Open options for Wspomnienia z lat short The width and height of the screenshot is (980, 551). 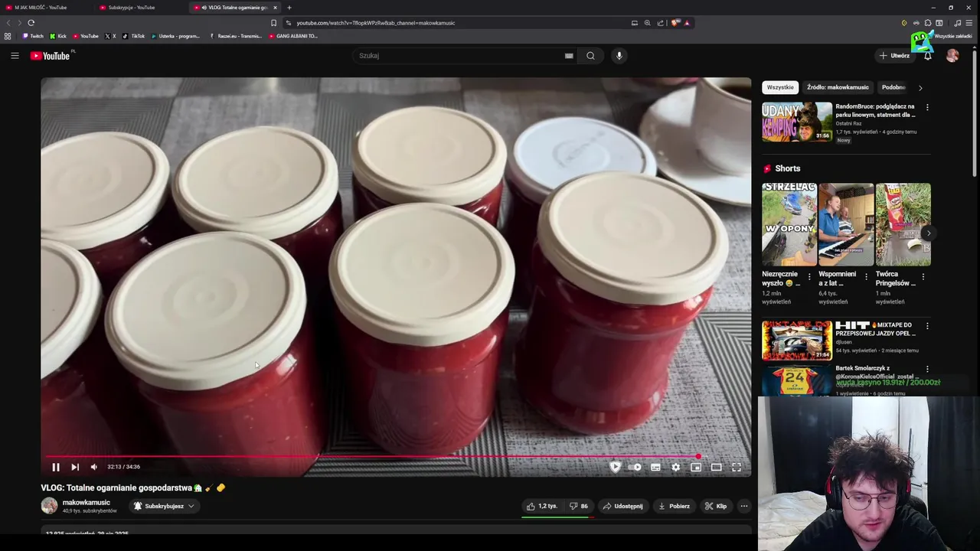(867, 277)
